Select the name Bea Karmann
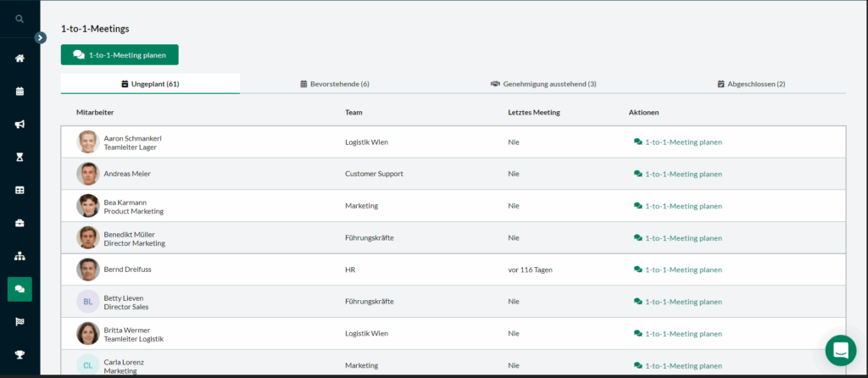The image size is (868, 378). click(125, 203)
